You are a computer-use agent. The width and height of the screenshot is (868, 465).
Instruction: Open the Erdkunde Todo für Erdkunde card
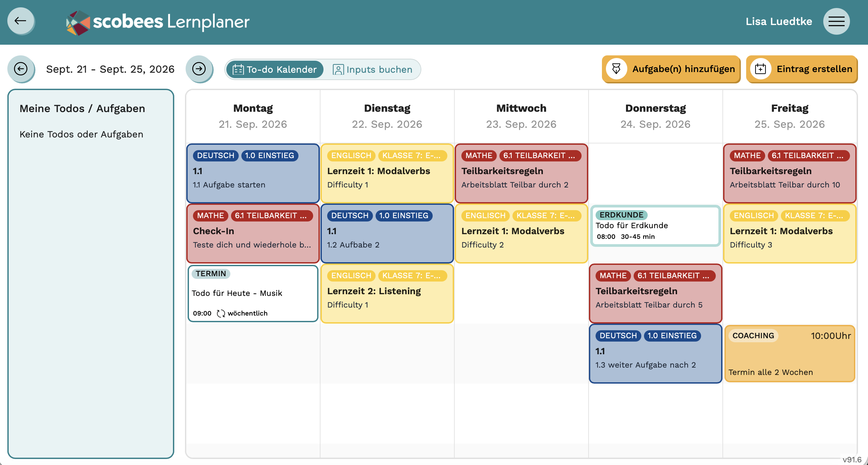click(655, 225)
